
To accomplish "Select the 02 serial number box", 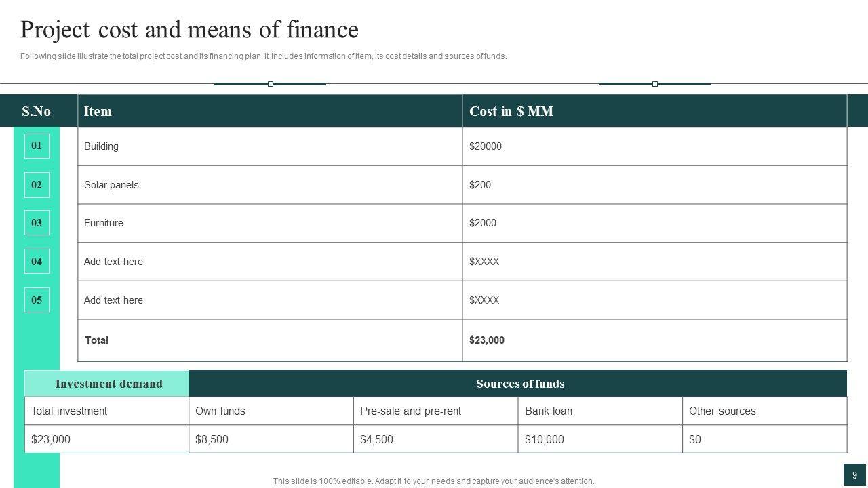I will [37, 185].
